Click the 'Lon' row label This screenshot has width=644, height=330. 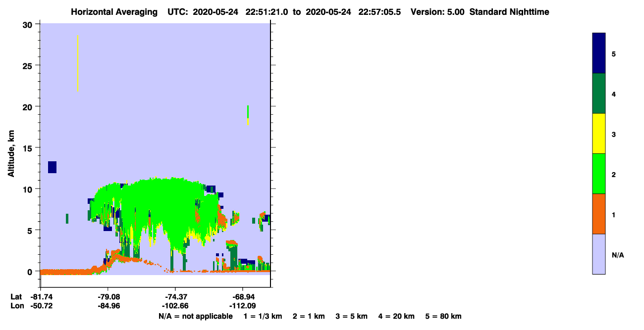(16, 305)
